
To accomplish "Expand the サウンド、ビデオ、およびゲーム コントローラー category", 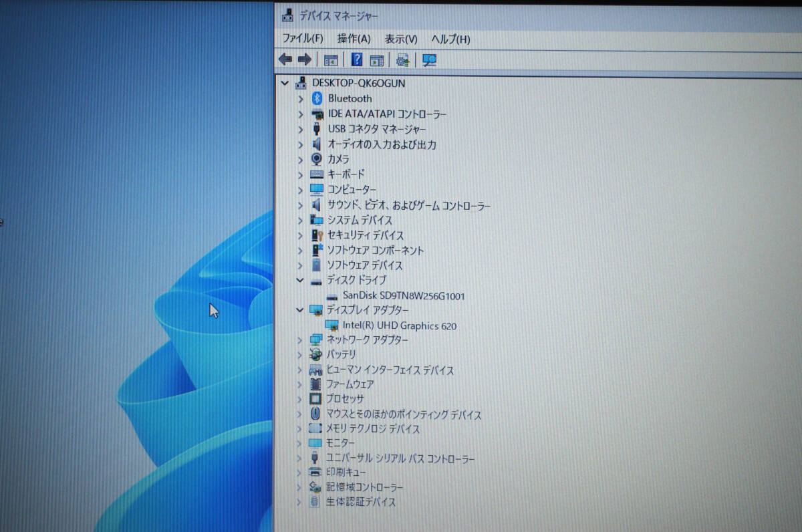I will click(301, 205).
